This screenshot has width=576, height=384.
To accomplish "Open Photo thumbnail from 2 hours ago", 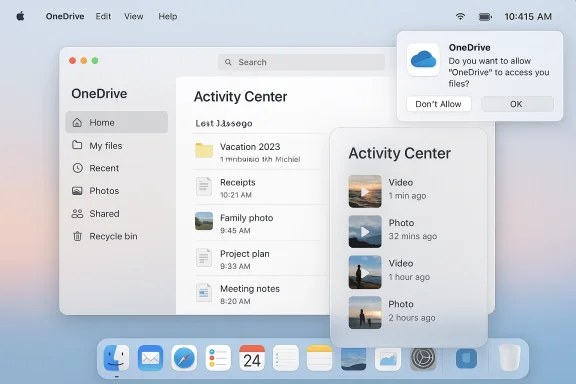I will (365, 312).
